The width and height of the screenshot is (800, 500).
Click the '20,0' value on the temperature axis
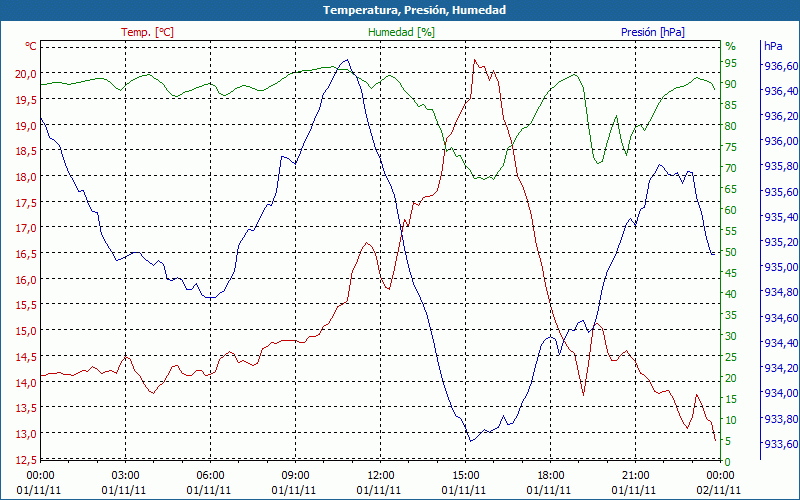[x=26, y=73]
